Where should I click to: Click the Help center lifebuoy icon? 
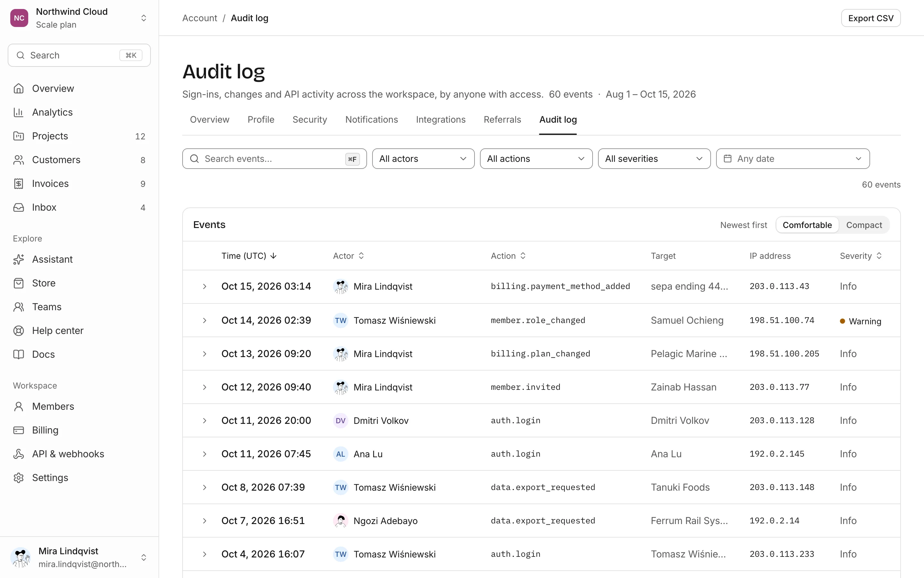click(x=18, y=330)
